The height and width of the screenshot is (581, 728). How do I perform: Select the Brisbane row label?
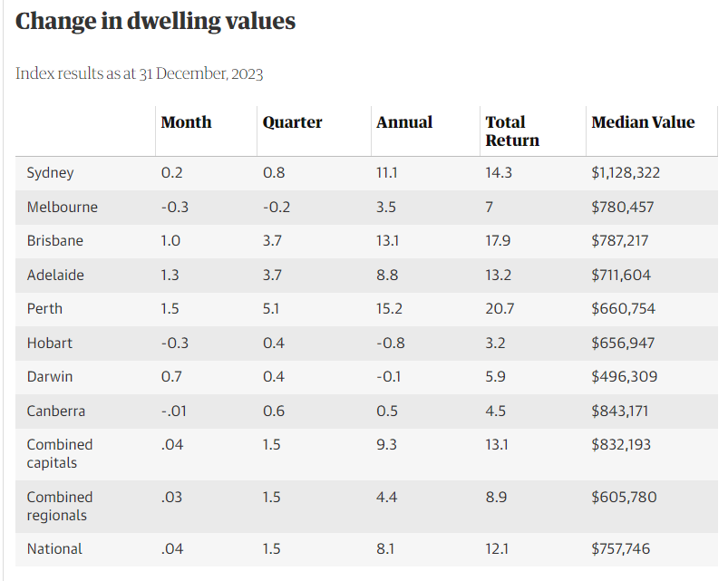coord(54,241)
